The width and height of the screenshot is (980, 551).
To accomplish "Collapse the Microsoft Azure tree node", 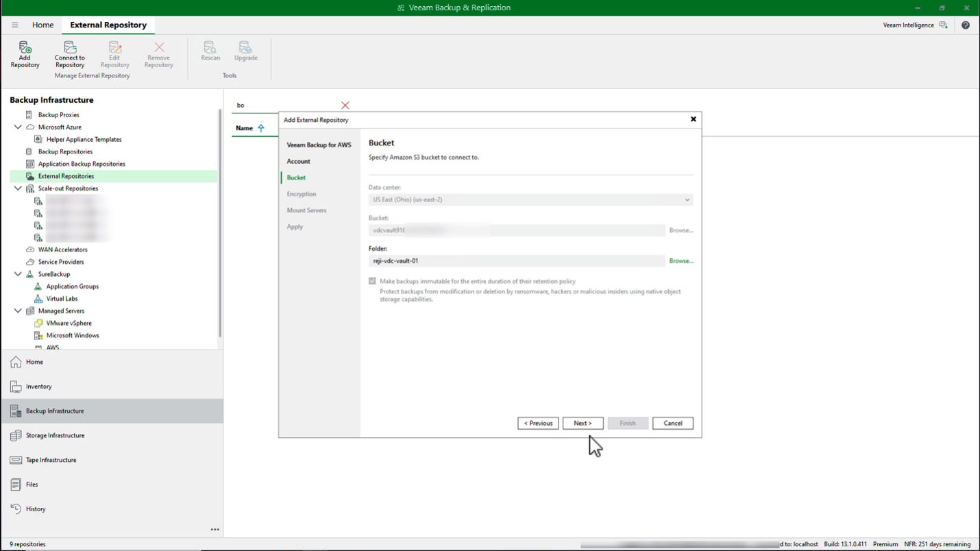I will pos(18,127).
